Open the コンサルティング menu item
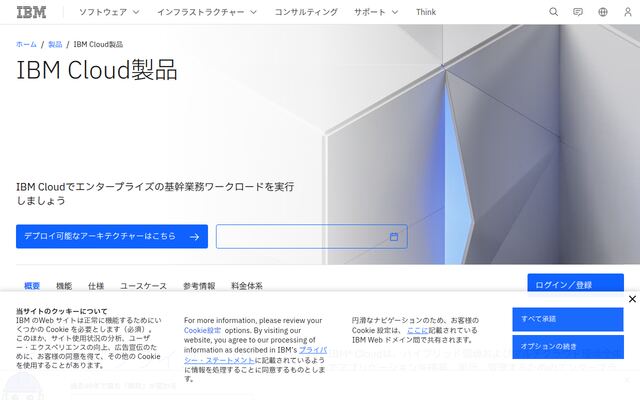Image resolution: width=640 pixels, height=400 pixels. [306, 12]
